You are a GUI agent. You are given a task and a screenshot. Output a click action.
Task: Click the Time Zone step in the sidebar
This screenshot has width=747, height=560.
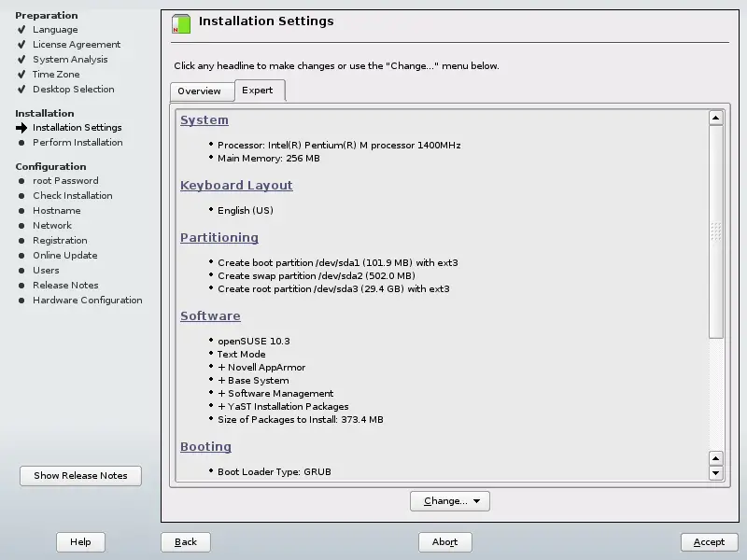[x=56, y=75]
